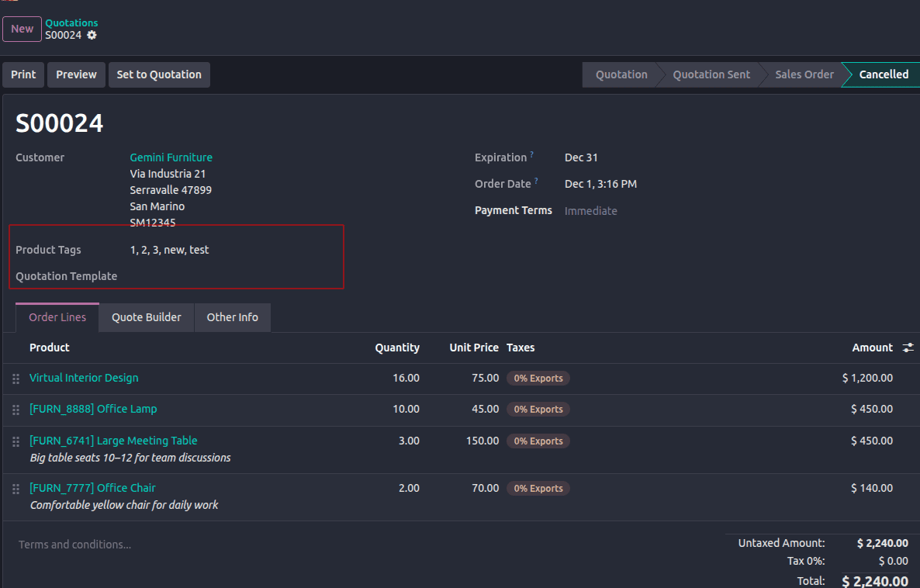Select the drag handle for Large Meeting Table

coord(16,441)
